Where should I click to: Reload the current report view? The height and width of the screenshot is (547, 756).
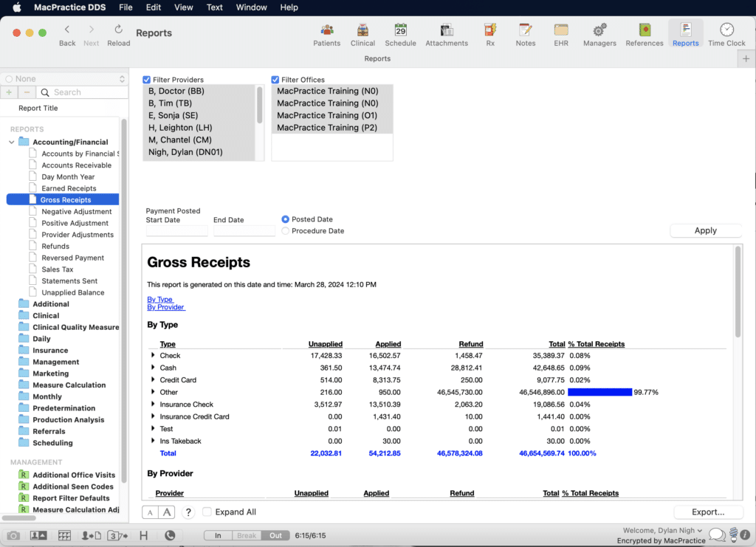(119, 35)
